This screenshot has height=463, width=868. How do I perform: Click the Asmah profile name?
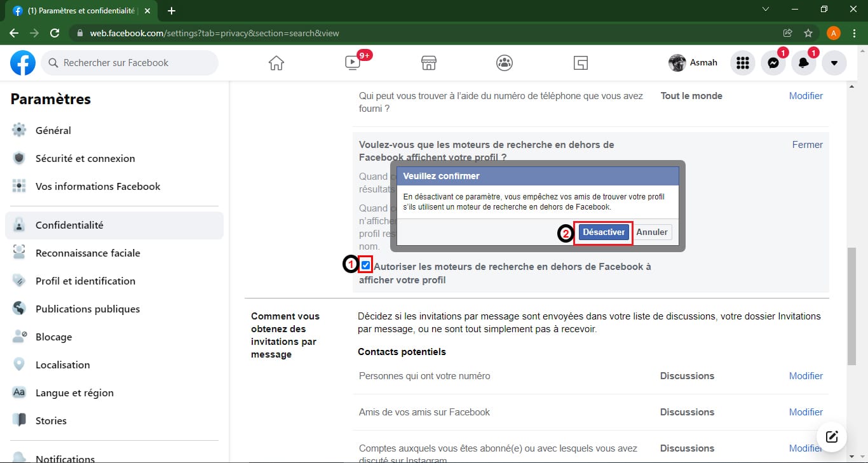(703, 63)
